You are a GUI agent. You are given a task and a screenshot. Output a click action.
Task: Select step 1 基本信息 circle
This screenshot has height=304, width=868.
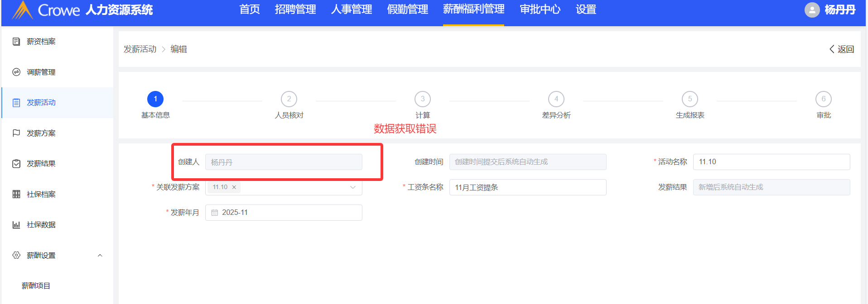click(155, 99)
